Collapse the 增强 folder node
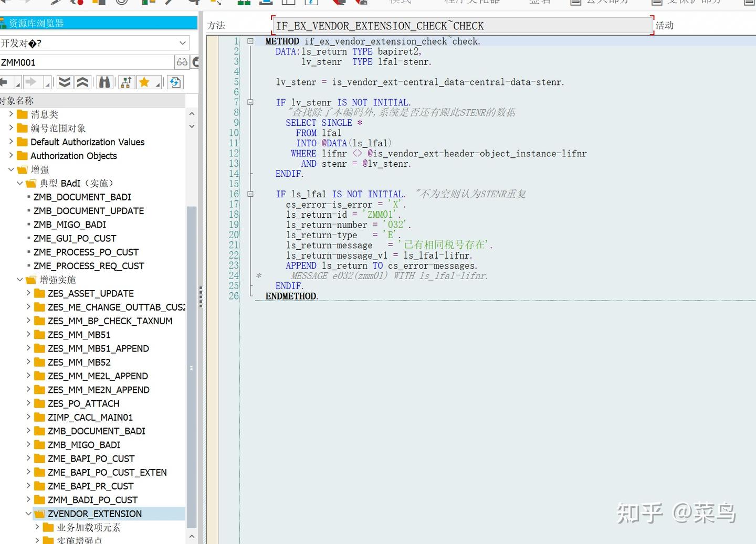The height and width of the screenshot is (544, 756). 11,169
